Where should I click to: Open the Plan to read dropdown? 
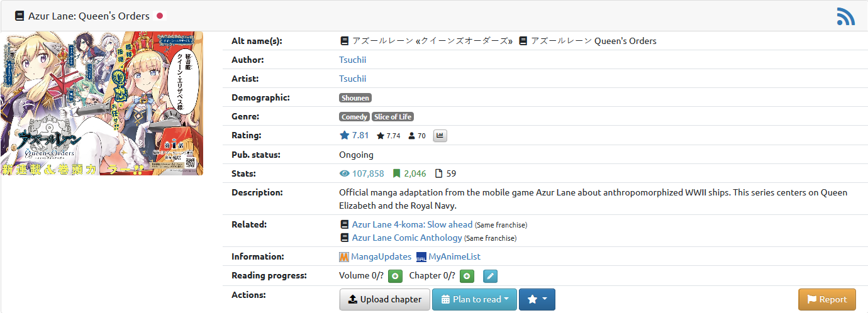[x=475, y=300]
